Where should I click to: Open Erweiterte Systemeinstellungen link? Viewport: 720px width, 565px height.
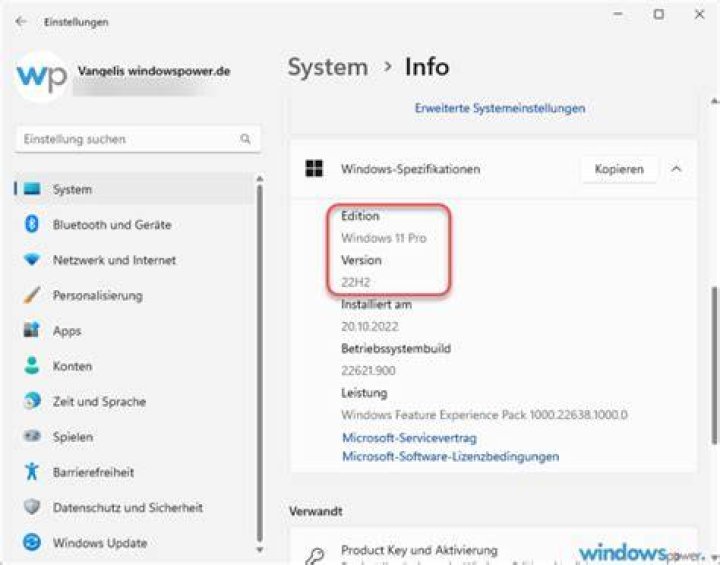pyautogui.click(x=500, y=108)
